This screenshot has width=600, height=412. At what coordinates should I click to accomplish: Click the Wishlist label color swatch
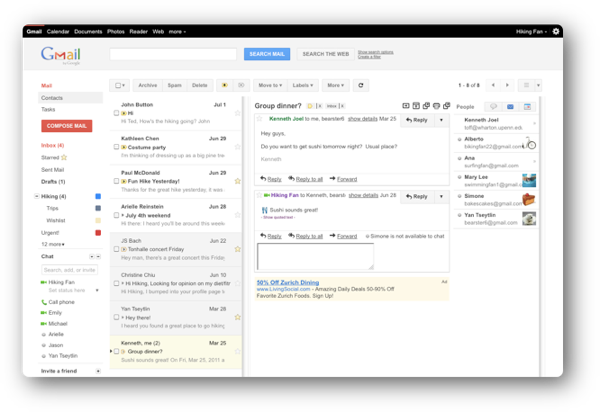pyautogui.click(x=98, y=220)
